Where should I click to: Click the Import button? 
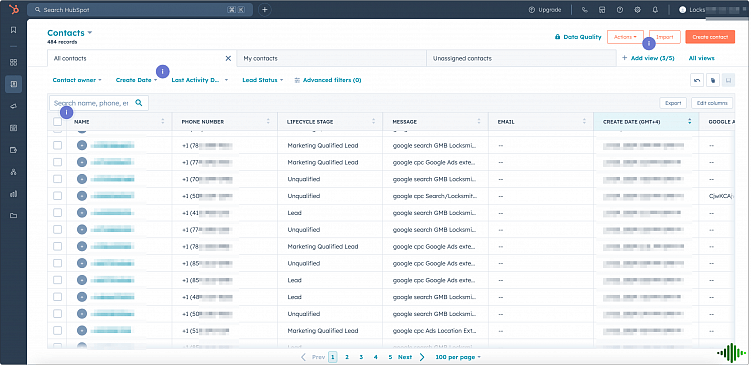click(x=665, y=37)
